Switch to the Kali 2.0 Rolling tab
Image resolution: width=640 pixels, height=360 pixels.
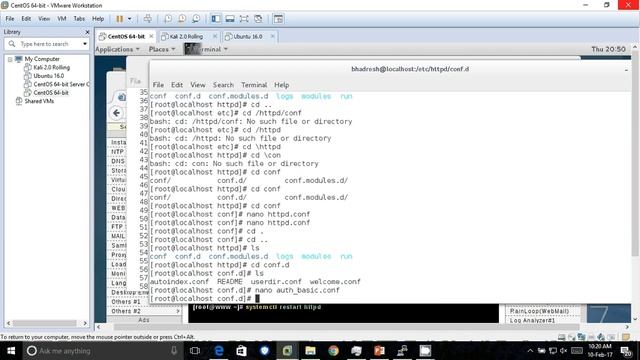[186, 36]
